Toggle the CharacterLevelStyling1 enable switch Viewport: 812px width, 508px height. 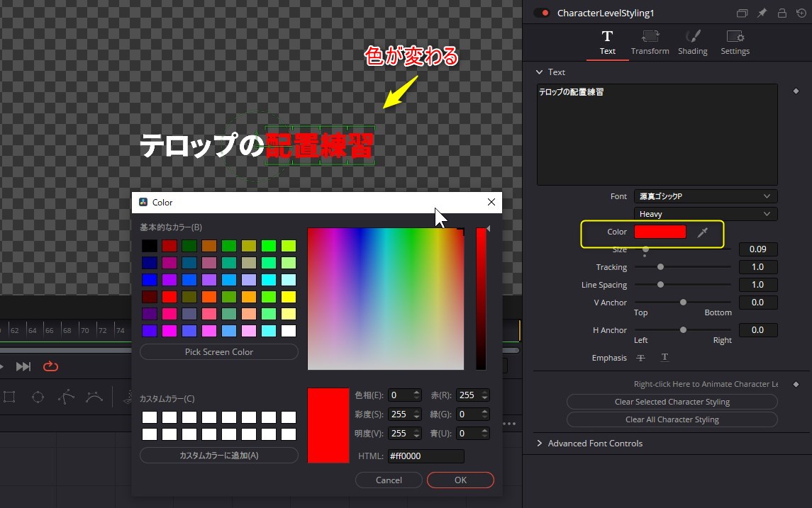pos(540,13)
